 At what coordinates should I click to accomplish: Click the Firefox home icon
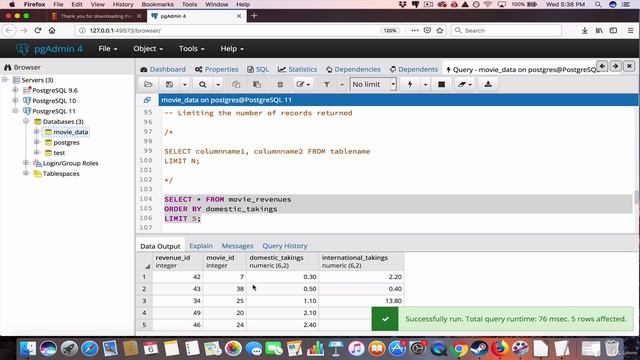(x=52, y=31)
